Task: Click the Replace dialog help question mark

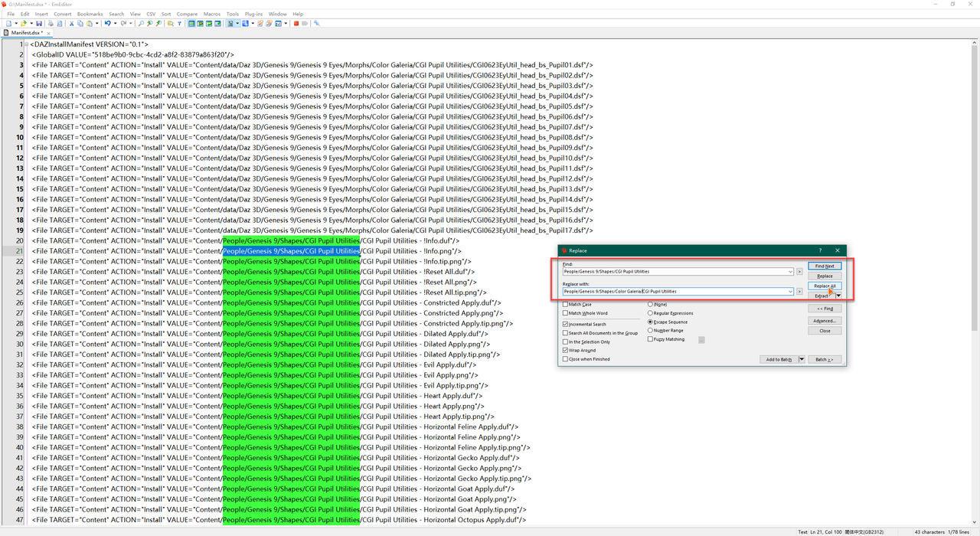Action: click(820, 250)
